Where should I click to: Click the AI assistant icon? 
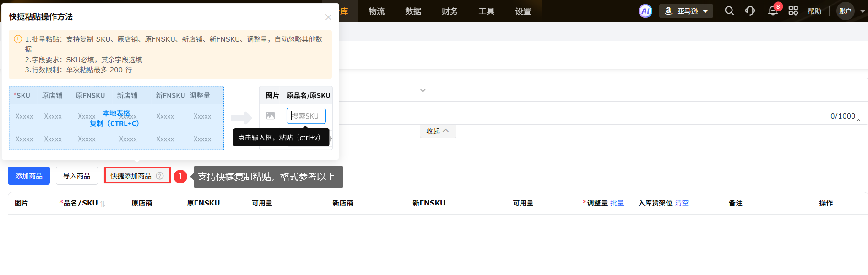[x=645, y=11]
